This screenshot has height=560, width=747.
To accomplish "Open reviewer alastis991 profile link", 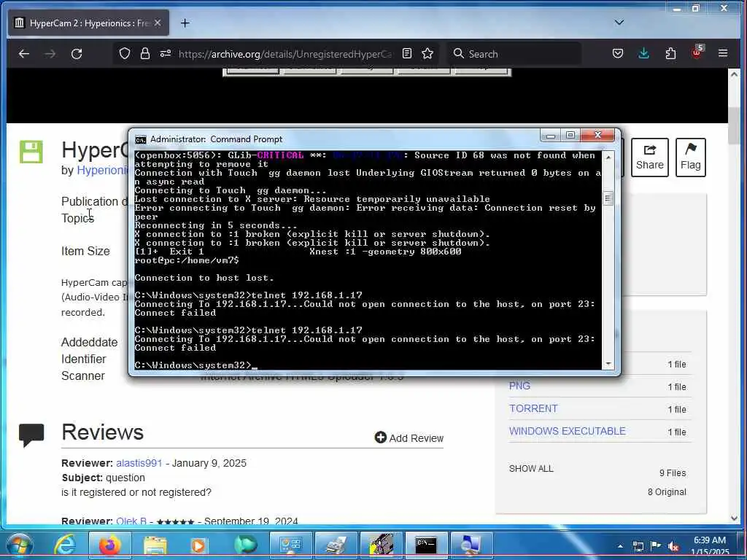I will 139,463.
